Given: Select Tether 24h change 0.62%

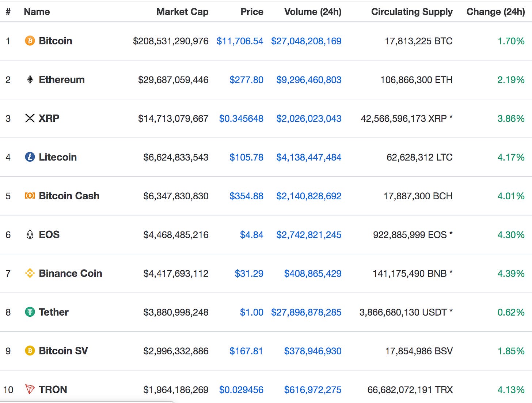Looking at the screenshot, I should (511, 312).
